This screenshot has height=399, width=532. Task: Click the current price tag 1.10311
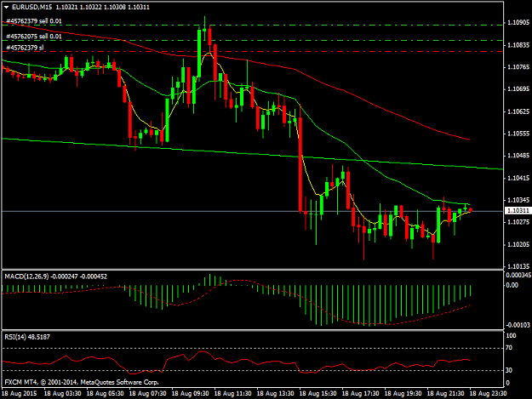coord(518,210)
